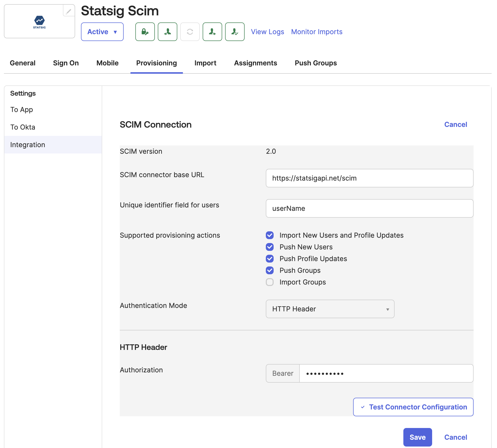497x448 pixels.
Task: Open the HTTP Header selector arrow
Action: click(388, 309)
